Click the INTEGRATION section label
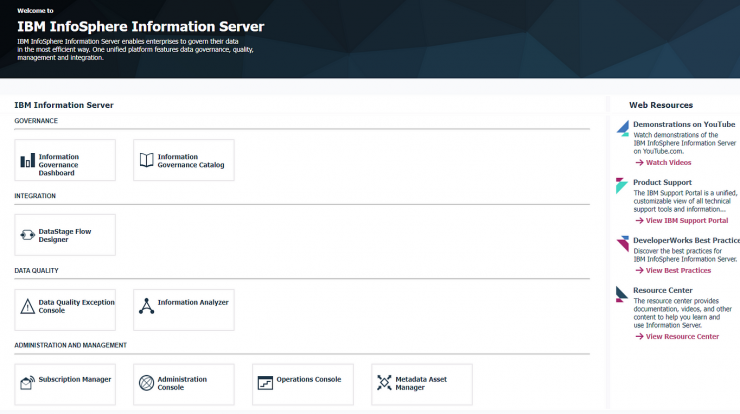 35,196
